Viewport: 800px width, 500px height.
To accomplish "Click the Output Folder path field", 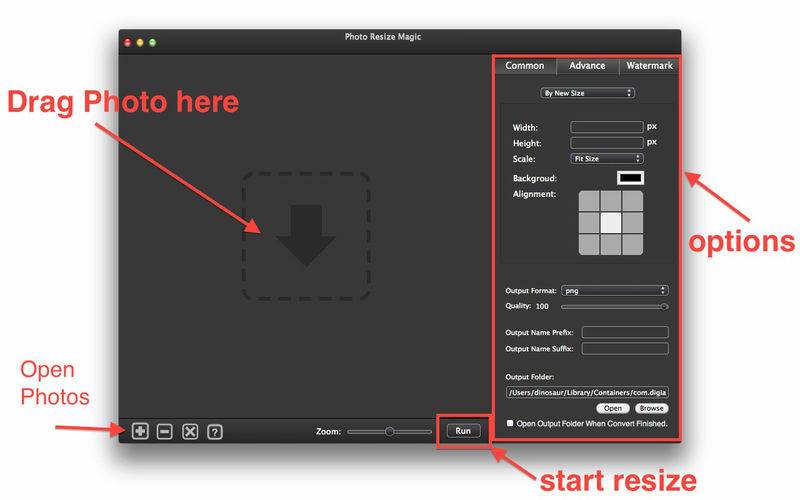I will [x=587, y=392].
